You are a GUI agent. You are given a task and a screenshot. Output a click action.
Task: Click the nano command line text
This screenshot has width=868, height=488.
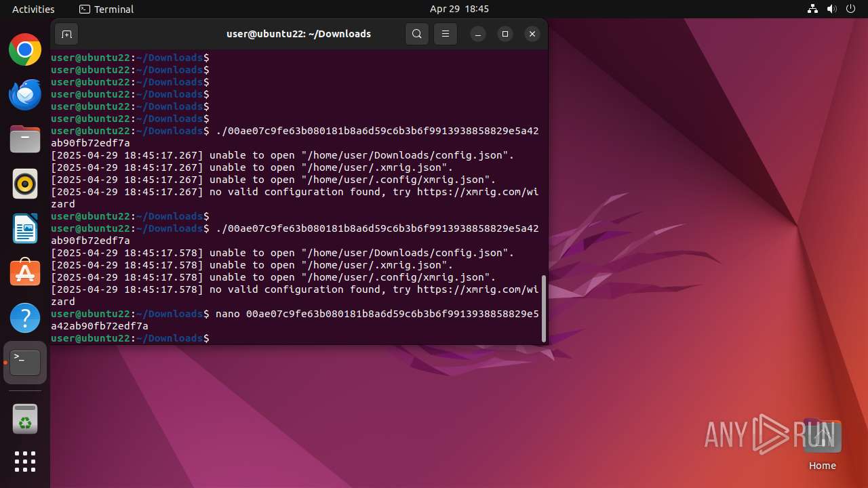[x=295, y=320]
